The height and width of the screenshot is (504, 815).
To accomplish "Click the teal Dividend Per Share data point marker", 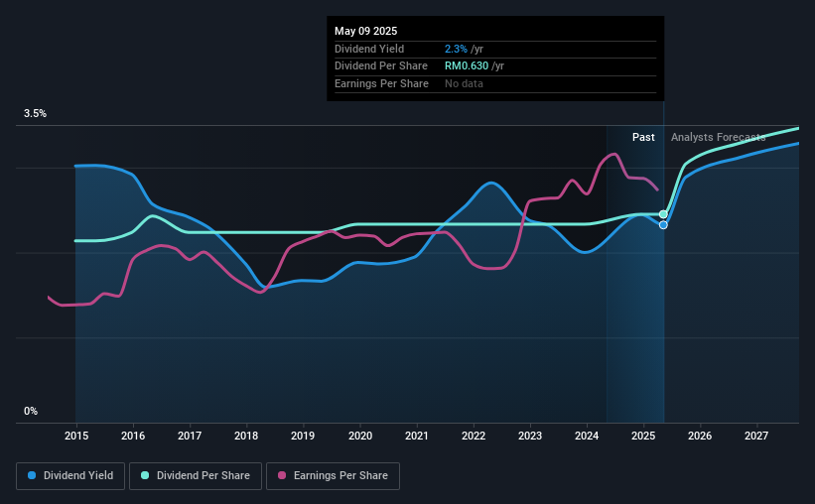I will click(x=663, y=214).
